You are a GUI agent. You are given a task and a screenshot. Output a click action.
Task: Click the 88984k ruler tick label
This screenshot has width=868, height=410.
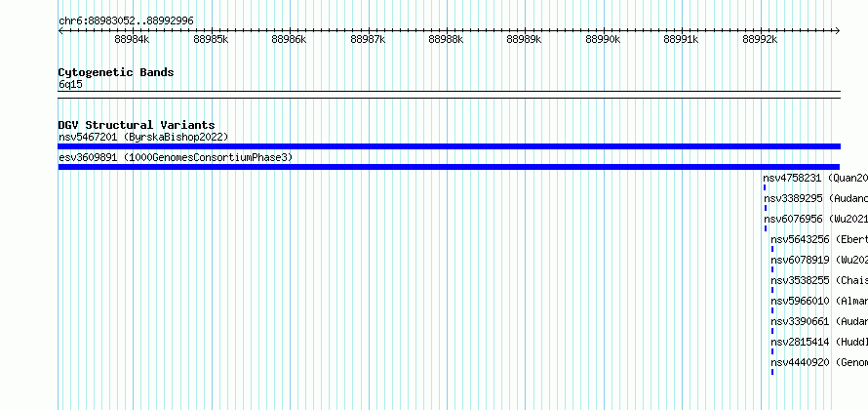point(132,39)
